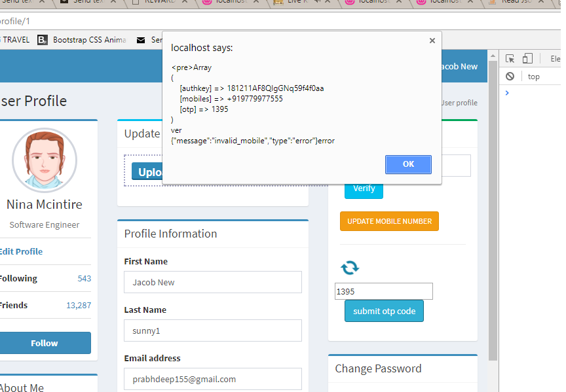Click the First Name field with Jacob New

click(213, 282)
